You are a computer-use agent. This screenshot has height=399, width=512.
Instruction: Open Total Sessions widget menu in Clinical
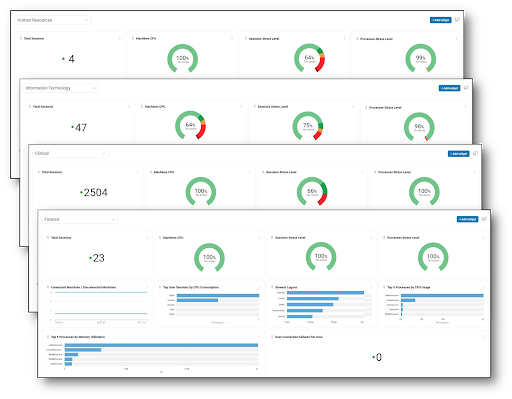[x=138, y=172]
